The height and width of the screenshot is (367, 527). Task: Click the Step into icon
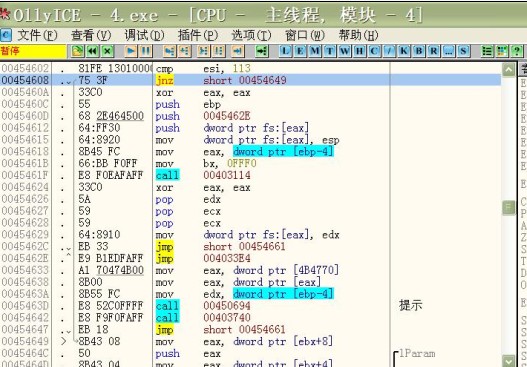169,51
